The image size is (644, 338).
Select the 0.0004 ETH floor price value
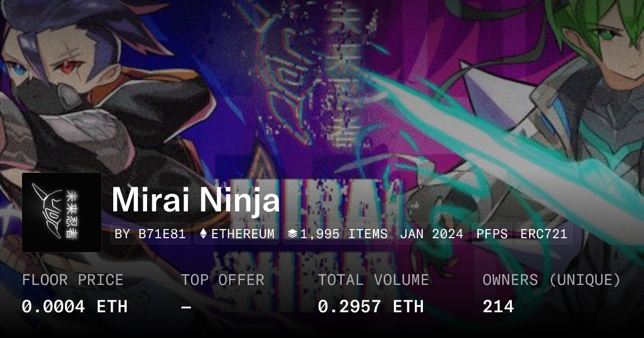coord(75,306)
